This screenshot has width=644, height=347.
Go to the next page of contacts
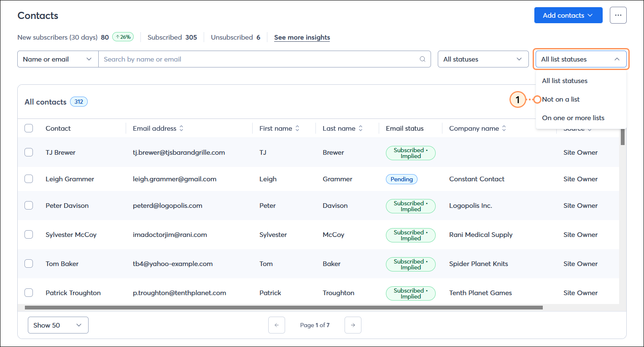coord(353,325)
